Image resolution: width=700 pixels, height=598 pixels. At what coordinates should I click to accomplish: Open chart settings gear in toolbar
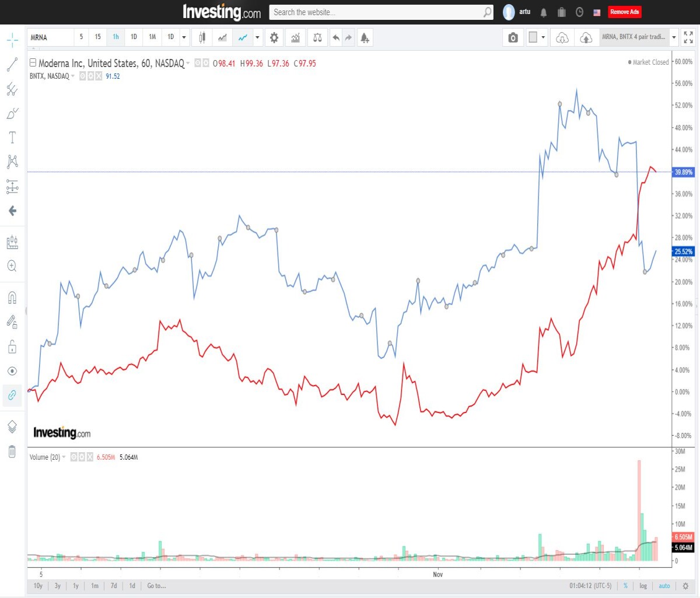coord(274,37)
